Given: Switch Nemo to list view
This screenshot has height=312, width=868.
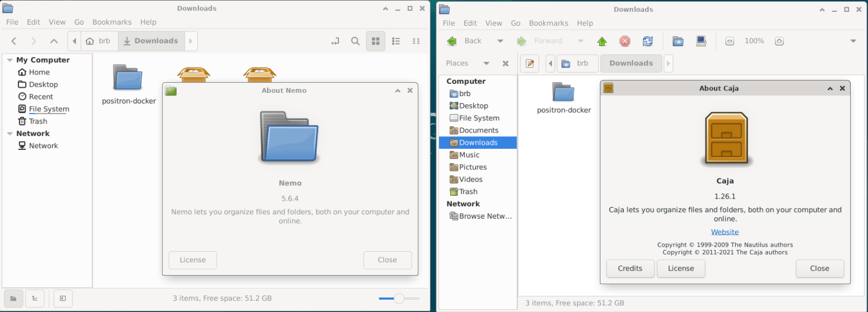Looking at the screenshot, I should pyautogui.click(x=396, y=41).
